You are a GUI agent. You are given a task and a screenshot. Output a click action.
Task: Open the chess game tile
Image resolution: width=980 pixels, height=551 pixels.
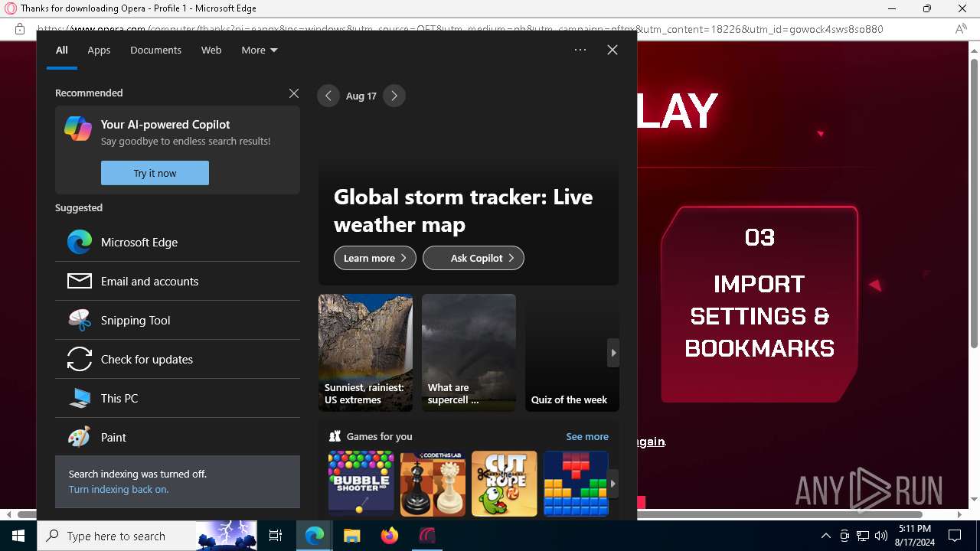coord(433,483)
